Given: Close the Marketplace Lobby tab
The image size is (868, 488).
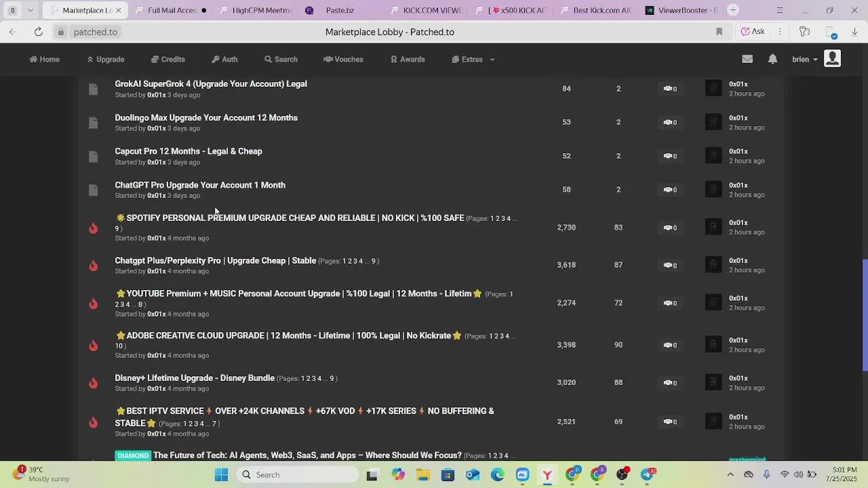Looking at the screenshot, I should coord(118,10).
